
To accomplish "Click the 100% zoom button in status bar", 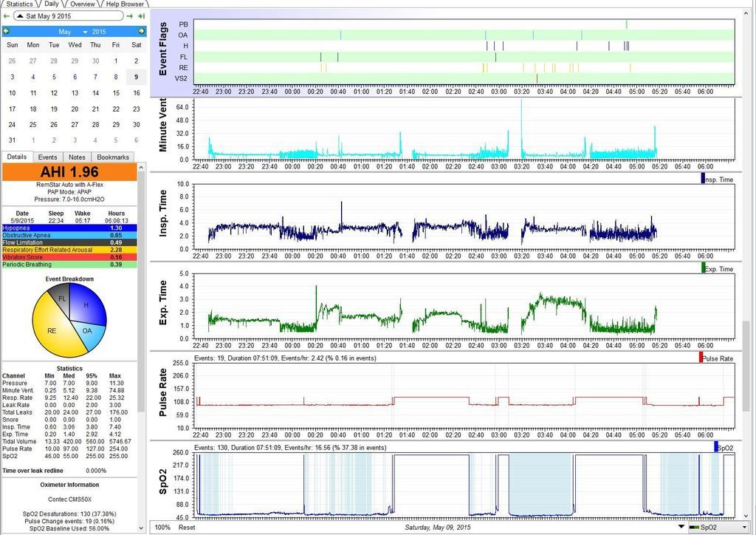I will tap(162, 528).
